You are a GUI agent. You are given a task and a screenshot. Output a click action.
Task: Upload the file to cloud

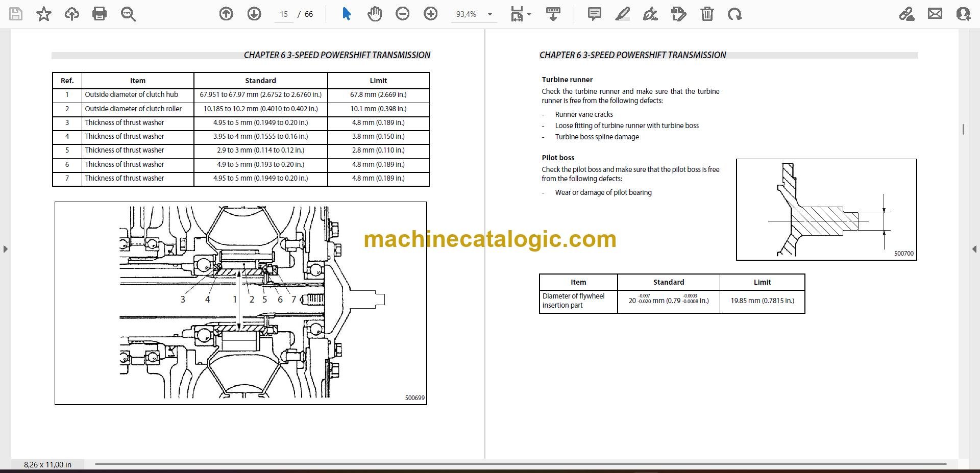72,14
